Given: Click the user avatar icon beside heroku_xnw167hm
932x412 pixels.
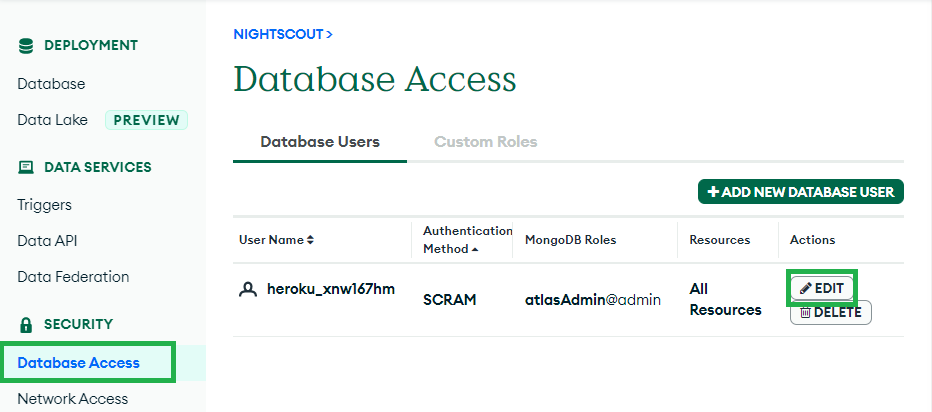Looking at the screenshot, I should click(x=247, y=290).
